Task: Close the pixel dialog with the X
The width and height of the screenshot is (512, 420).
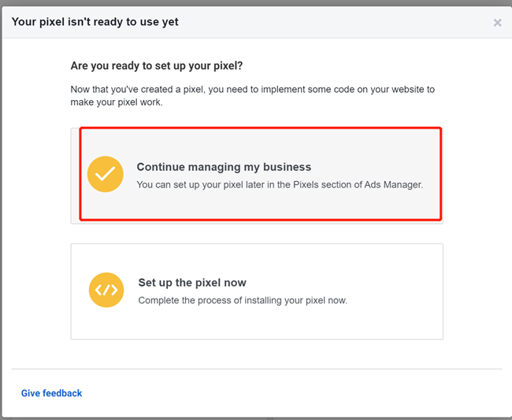Action: click(497, 23)
